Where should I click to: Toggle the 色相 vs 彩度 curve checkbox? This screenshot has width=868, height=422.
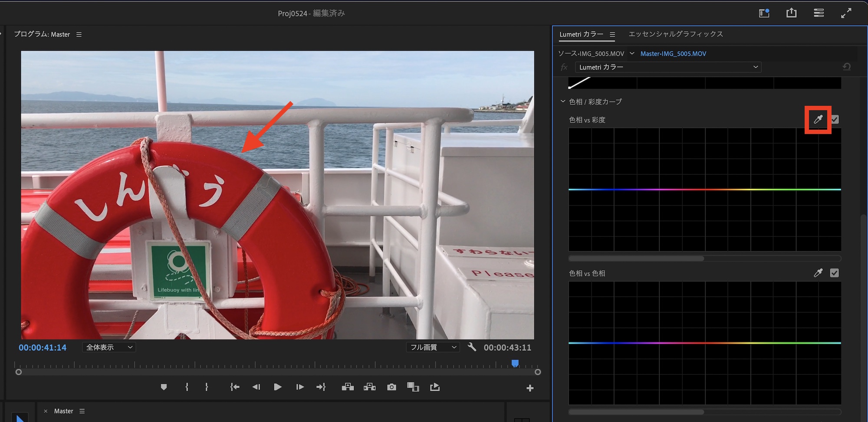click(x=835, y=119)
